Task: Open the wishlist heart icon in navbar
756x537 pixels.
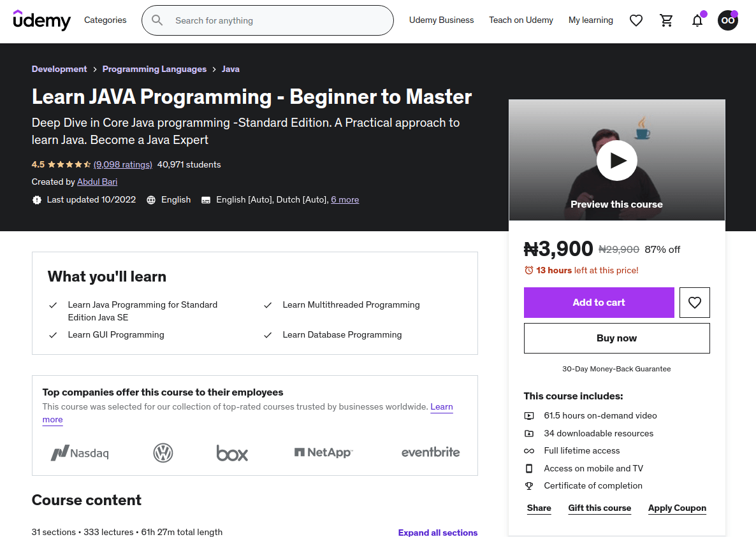Action: [636, 20]
